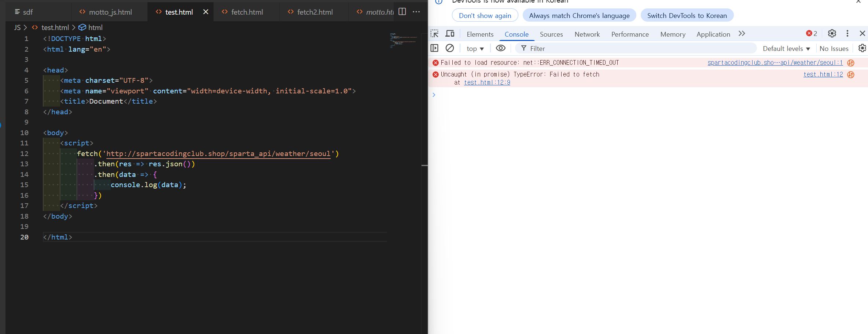Toggle the device toolbar icon
Viewport: 868px width, 334px height.
click(450, 34)
